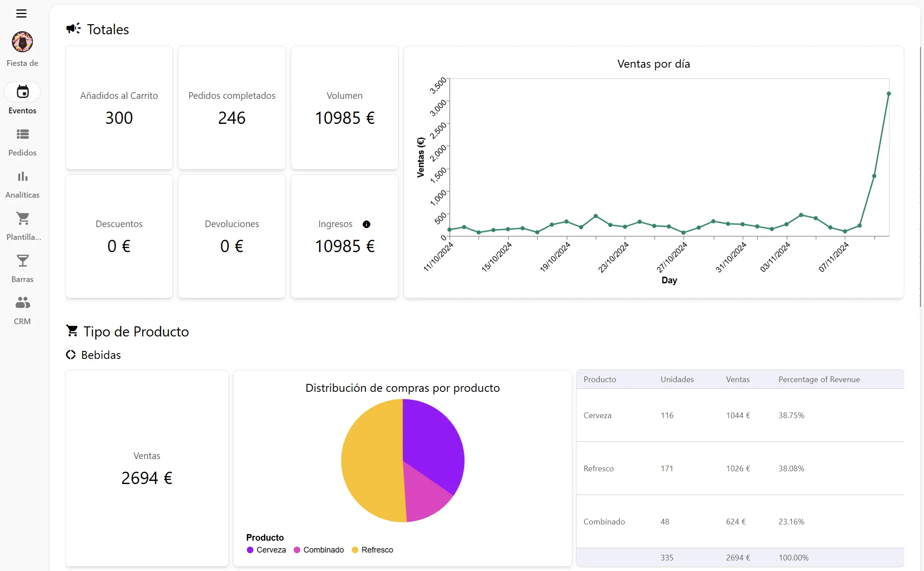
Task: Click the Fiesta event avatar
Action: tap(22, 42)
